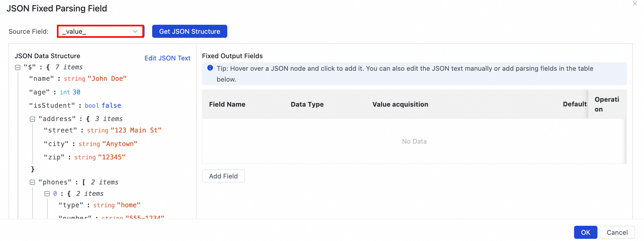Click Get JSON Structure button
Screen dimensions: 644x241
[189, 32]
